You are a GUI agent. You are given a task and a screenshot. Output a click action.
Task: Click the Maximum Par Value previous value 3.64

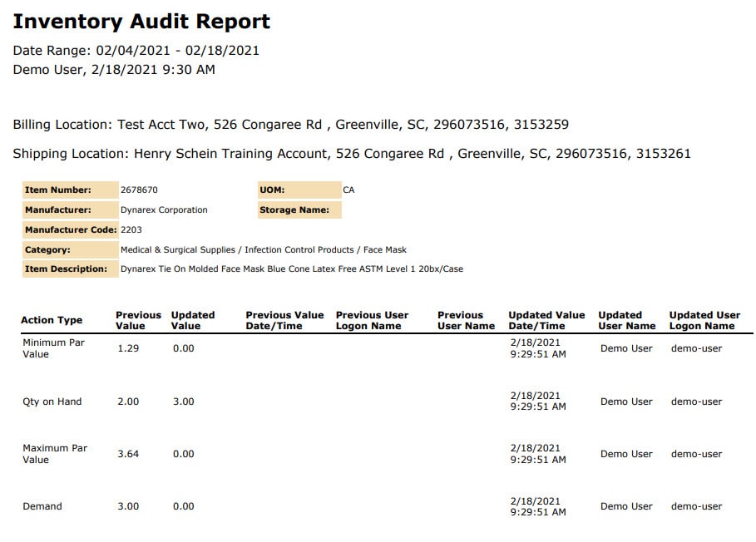[x=128, y=454]
